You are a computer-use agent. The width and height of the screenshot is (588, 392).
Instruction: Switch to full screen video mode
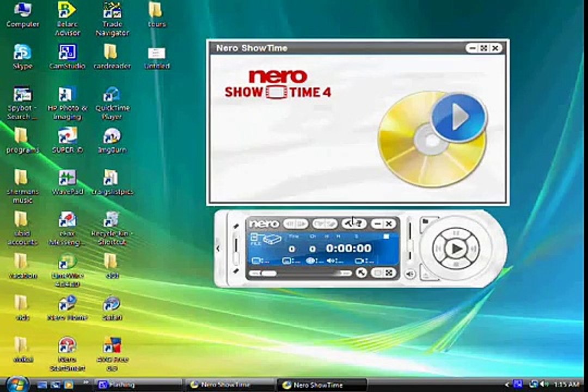(389, 273)
